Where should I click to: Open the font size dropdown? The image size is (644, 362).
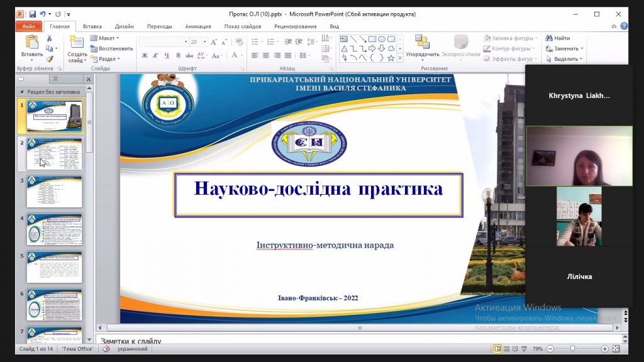tap(204, 42)
